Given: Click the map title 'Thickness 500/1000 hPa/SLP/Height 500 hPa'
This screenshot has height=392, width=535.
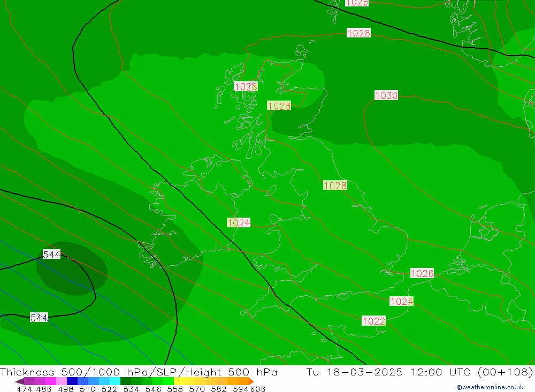Looking at the screenshot, I should 139,372.
